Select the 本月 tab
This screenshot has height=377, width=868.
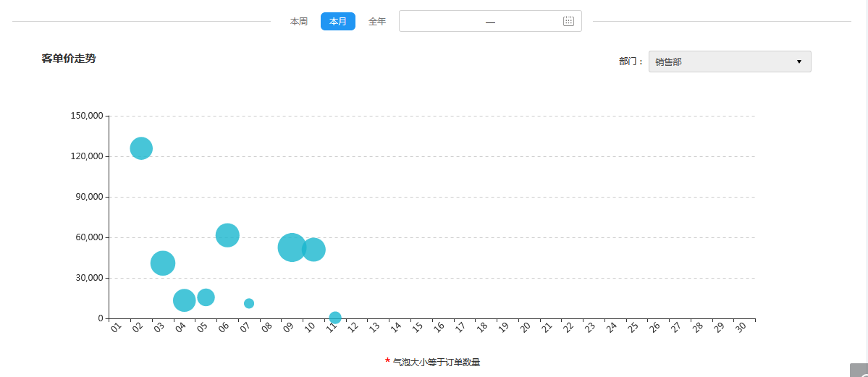tap(337, 22)
